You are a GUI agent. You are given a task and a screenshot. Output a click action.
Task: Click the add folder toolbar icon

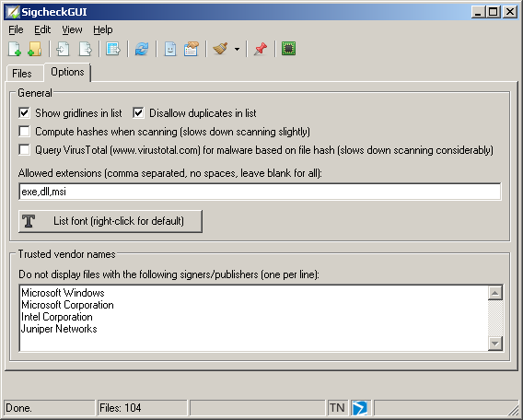35,49
